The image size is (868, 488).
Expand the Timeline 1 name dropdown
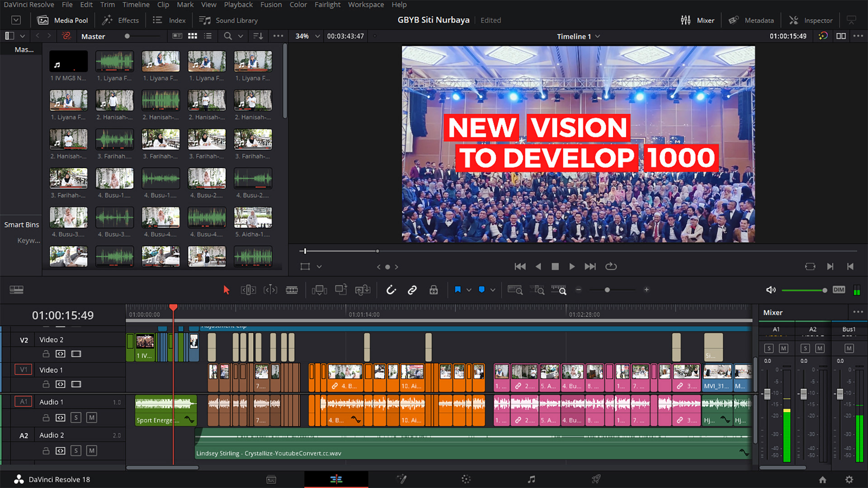point(598,36)
